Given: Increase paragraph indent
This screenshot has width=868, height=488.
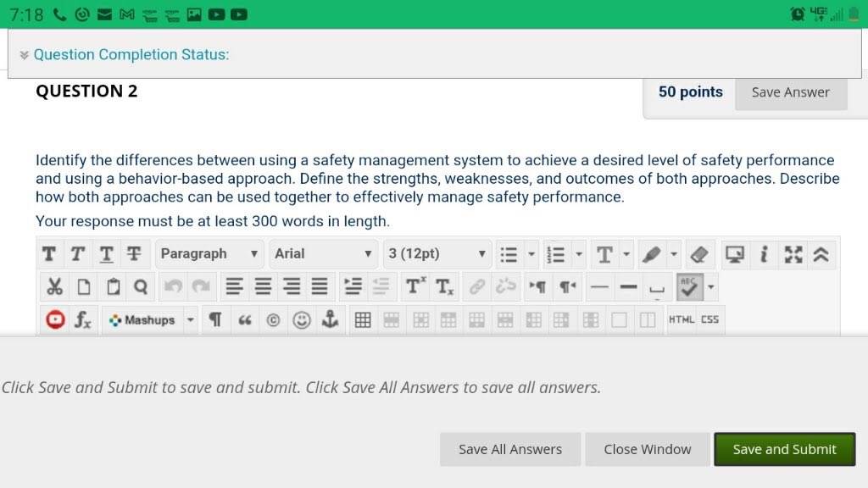Looking at the screenshot, I should (x=353, y=286).
